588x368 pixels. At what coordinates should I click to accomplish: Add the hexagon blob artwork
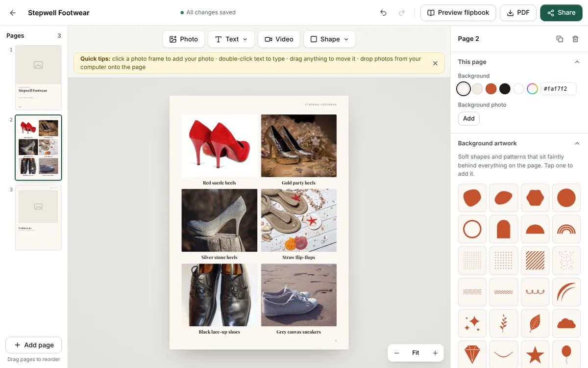[x=535, y=198]
